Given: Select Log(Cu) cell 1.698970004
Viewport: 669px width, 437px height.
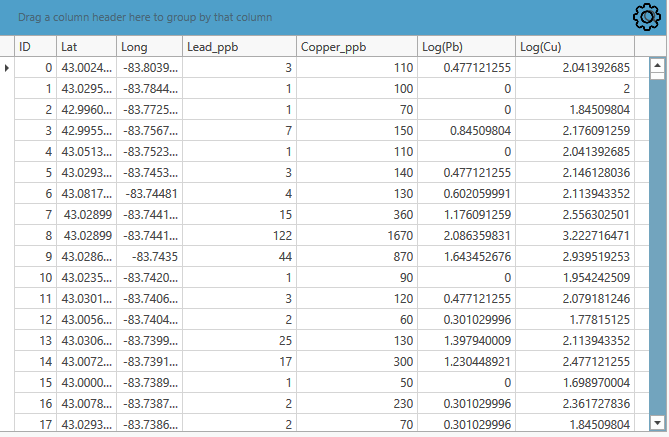Looking at the screenshot, I should [575, 383].
